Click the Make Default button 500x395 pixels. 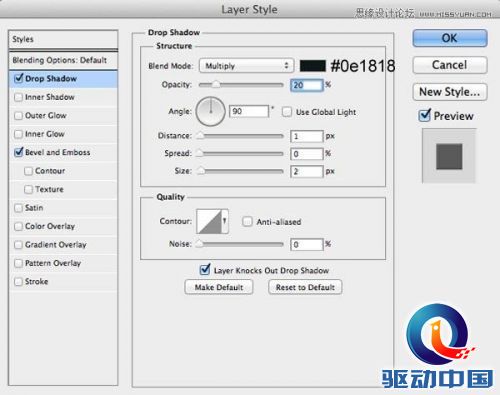point(219,287)
